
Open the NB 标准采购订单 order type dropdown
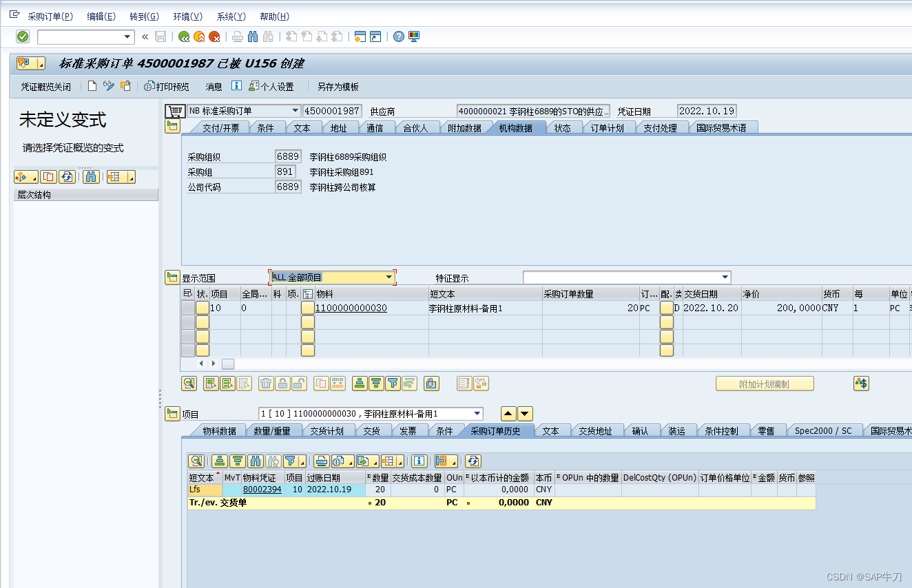point(295,110)
